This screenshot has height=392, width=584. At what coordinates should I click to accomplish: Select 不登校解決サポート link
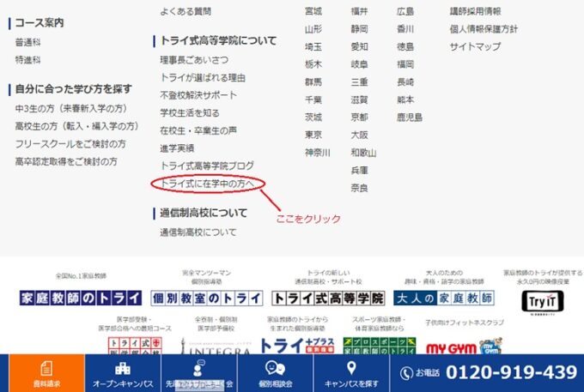[198, 95]
